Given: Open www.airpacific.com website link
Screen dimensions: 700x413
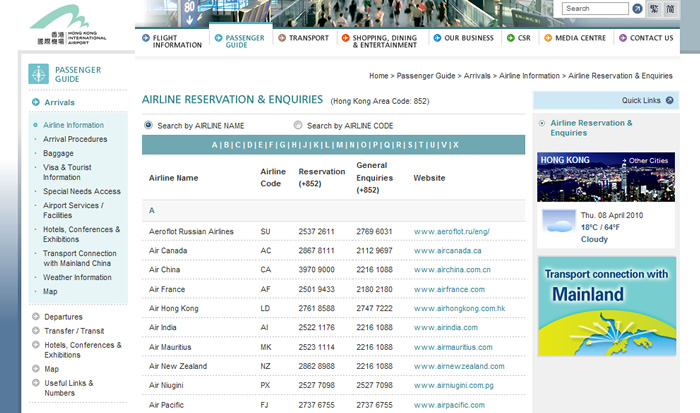Looking at the screenshot, I should 449,405.
